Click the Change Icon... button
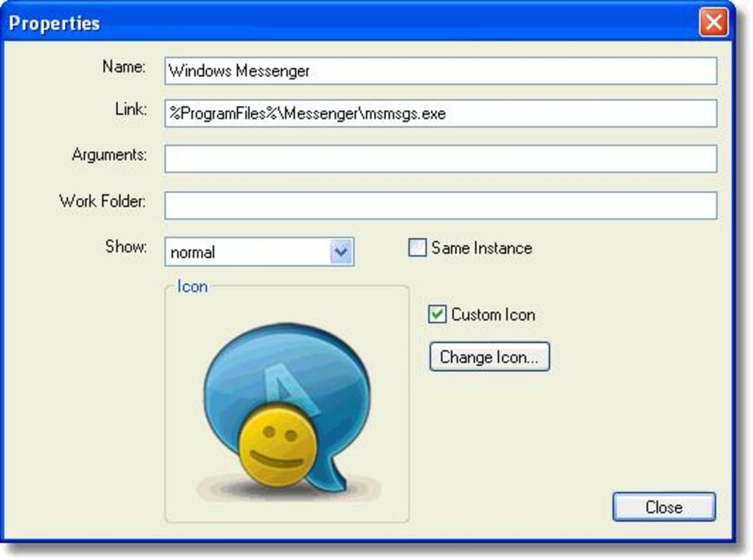The width and height of the screenshot is (753, 560). click(x=489, y=356)
